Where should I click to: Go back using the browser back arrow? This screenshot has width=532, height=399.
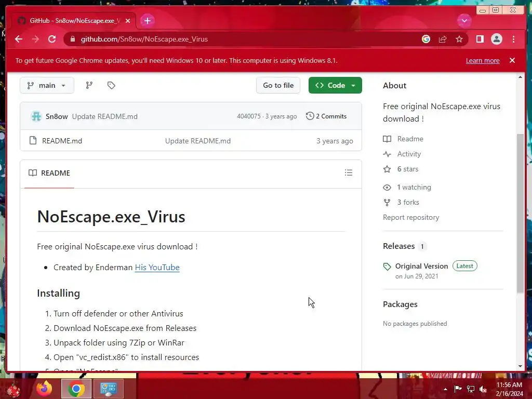click(x=19, y=39)
